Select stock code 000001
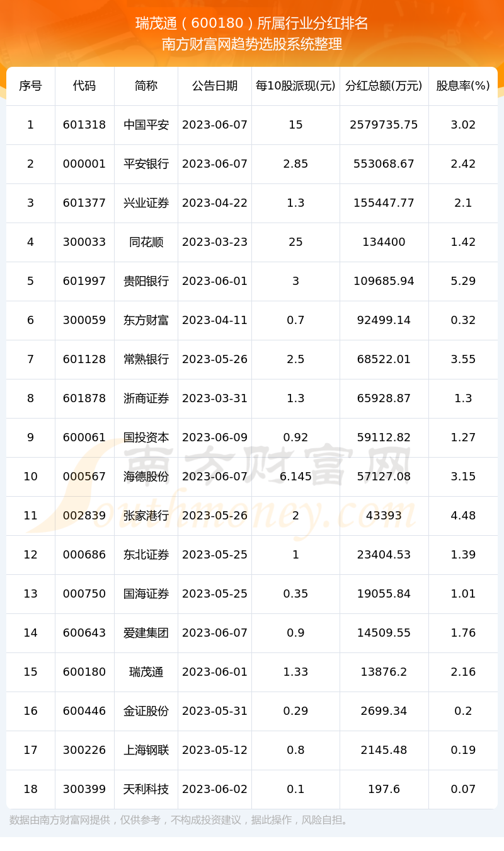Viewport: 504px width, 851px height. (84, 164)
